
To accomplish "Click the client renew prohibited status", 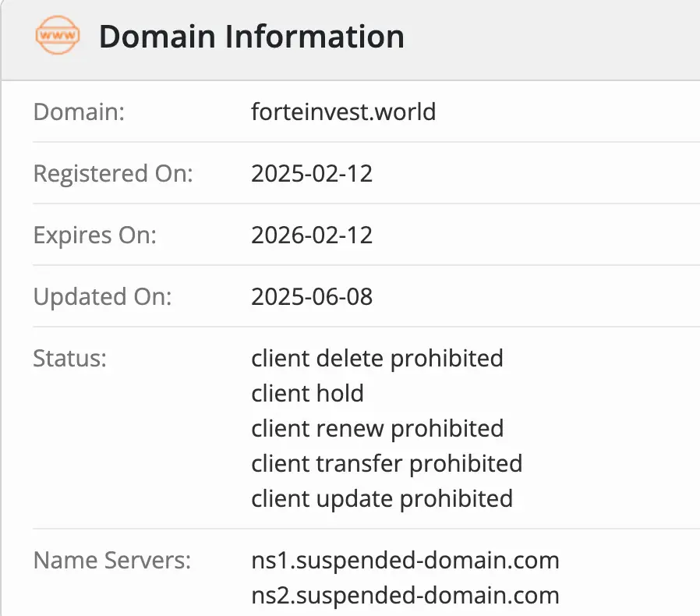I will [x=377, y=428].
